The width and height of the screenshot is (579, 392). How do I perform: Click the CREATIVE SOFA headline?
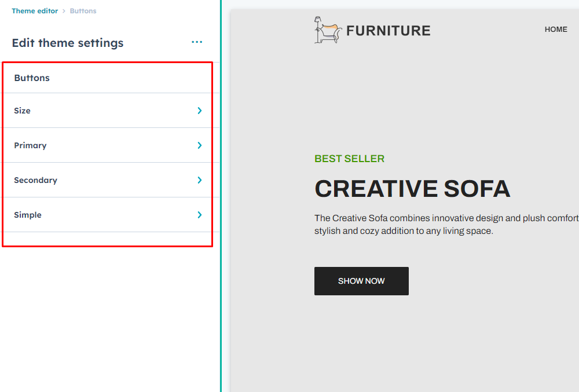coord(412,189)
